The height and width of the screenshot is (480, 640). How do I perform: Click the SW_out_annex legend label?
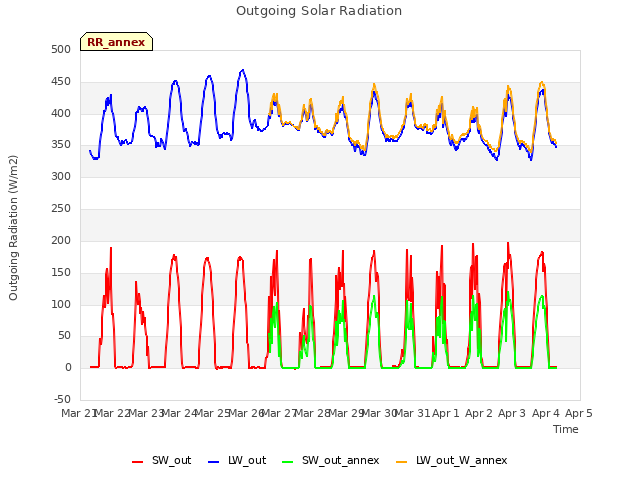point(340,460)
